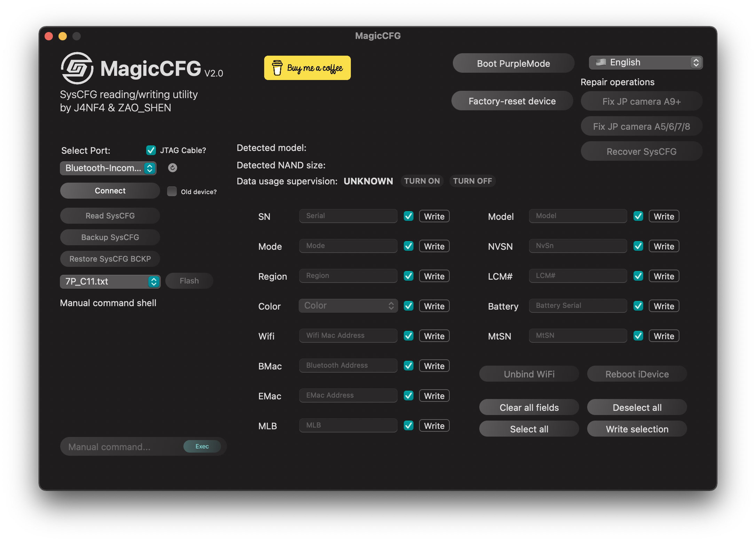Click the Connect button
Screen dimensions: 756x542
click(110, 191)
